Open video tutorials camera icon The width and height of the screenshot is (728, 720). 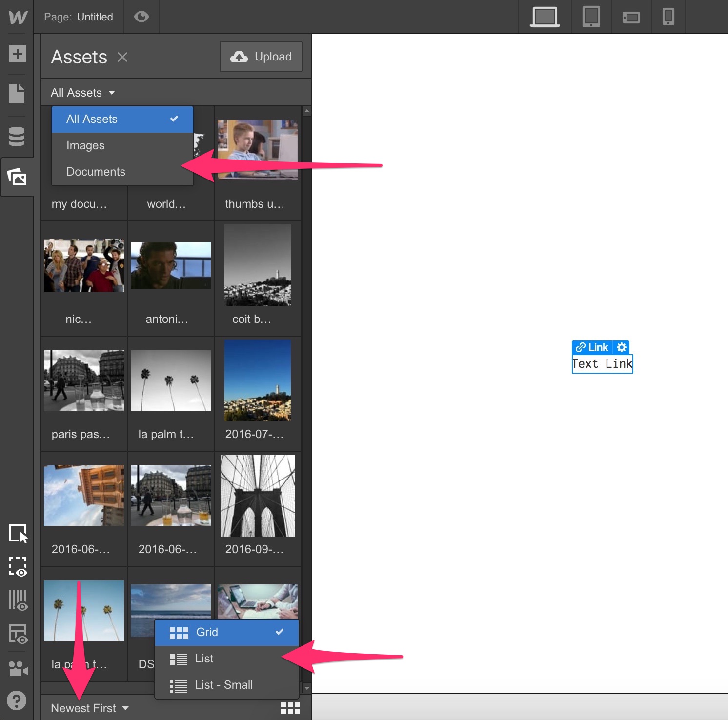pyautogui.click(x=18, y=668)
